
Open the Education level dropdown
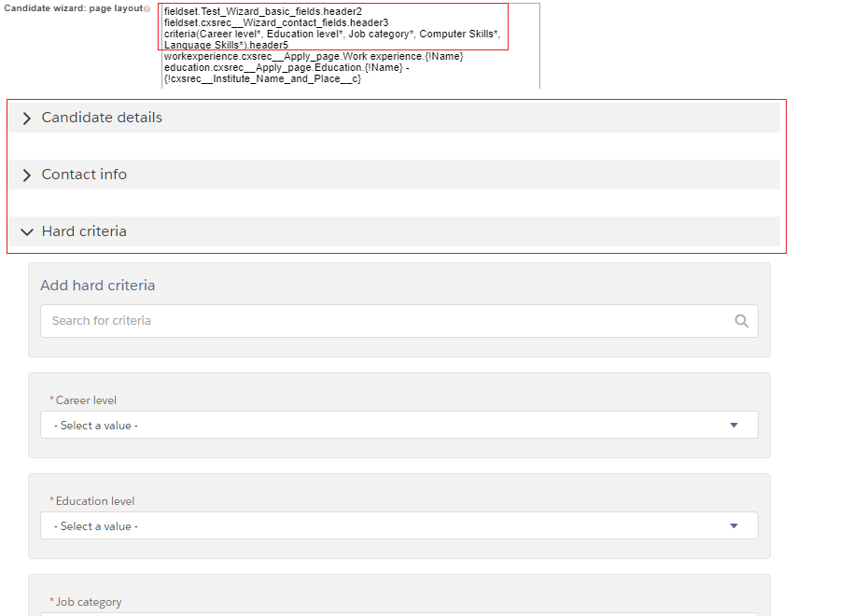[398, 525]
